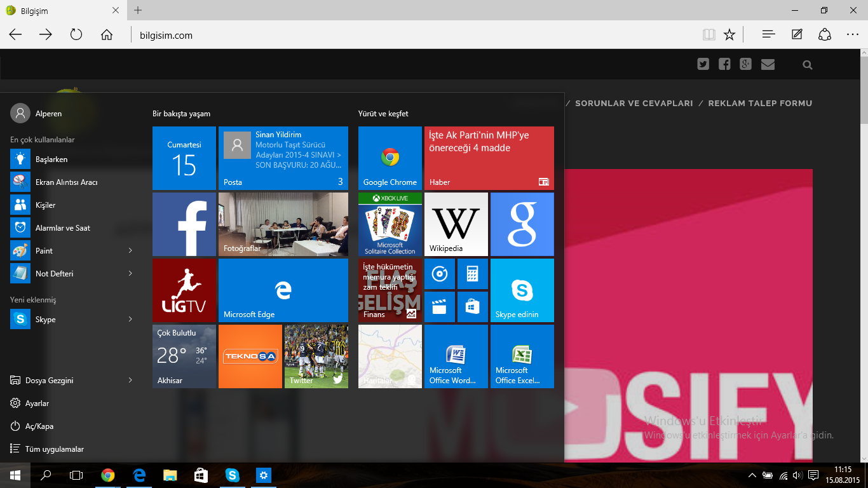
Task: Open the Edge Hub panel
Action: pyautogui.click(x=768, y=35)
